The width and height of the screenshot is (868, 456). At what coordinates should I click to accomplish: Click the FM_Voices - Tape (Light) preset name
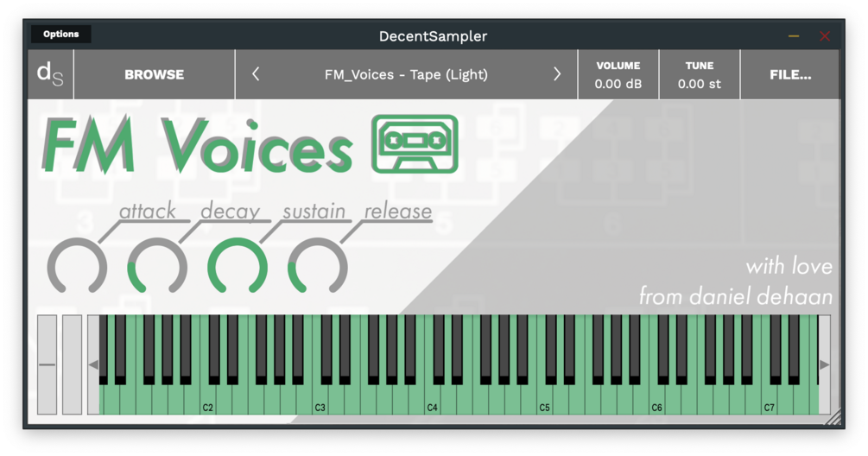click(406, 75)
